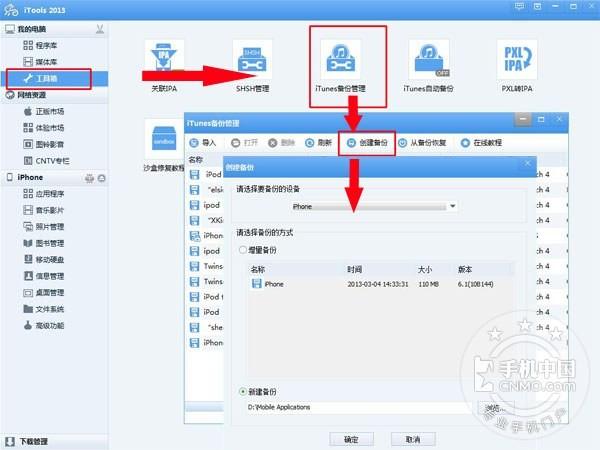Click the 删除 toolbar button
Screen dimensions: 600x450
(281, 143)
